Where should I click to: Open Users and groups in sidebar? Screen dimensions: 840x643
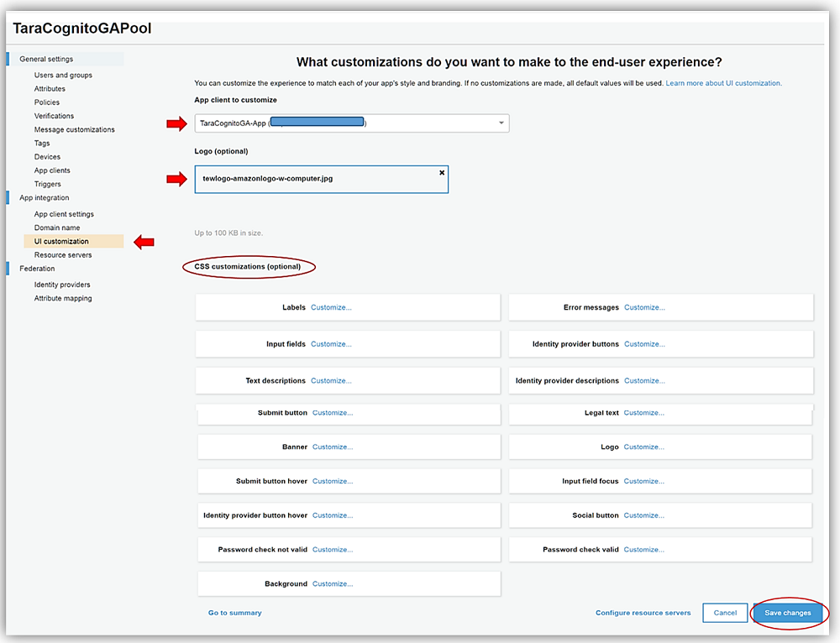click(x=63, y=76)
